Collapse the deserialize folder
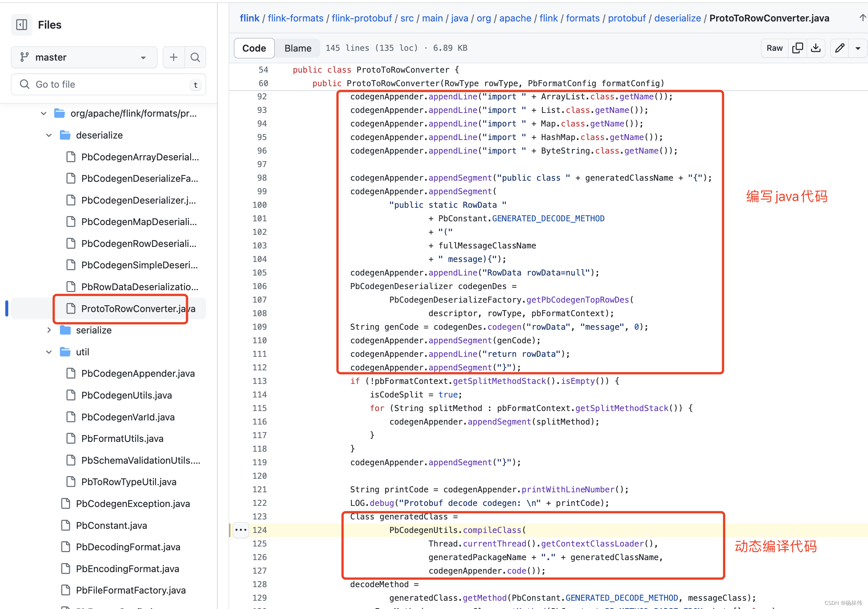Screen dimensions: 868x609 [49, 135]
